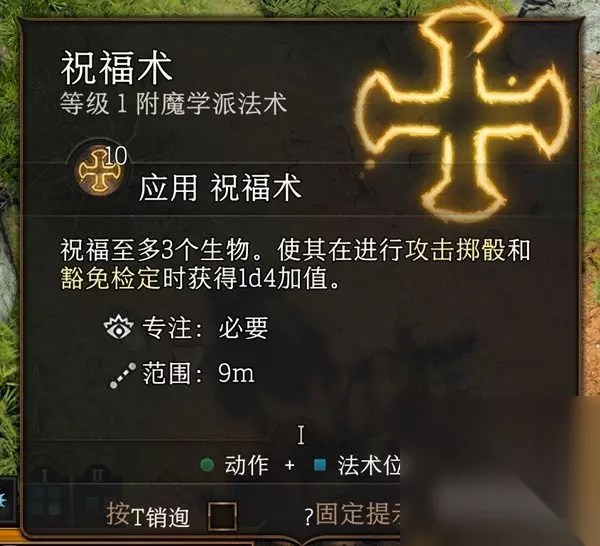Click the plus sign between 动作 and 法术位
This screenshot has height=546, width=600.
click(x=290, y=465)
